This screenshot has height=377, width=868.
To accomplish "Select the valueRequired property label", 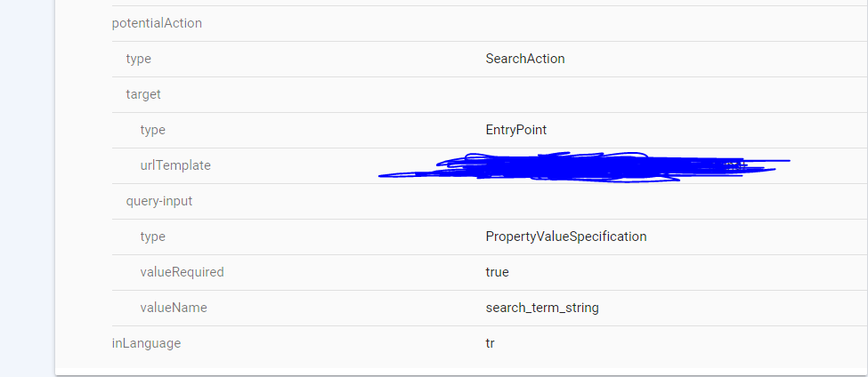I will pos(183,272).
